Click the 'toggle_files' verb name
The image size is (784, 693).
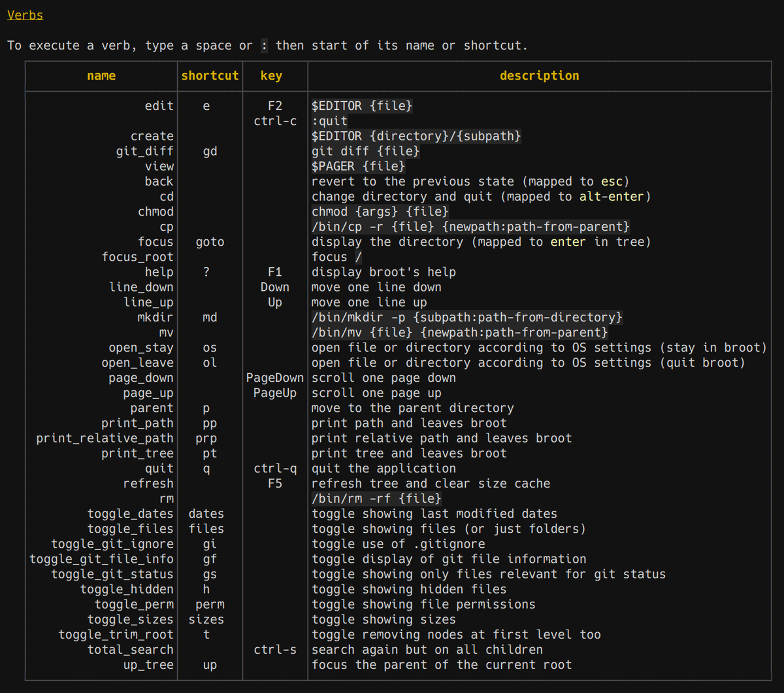coord(131,528)
